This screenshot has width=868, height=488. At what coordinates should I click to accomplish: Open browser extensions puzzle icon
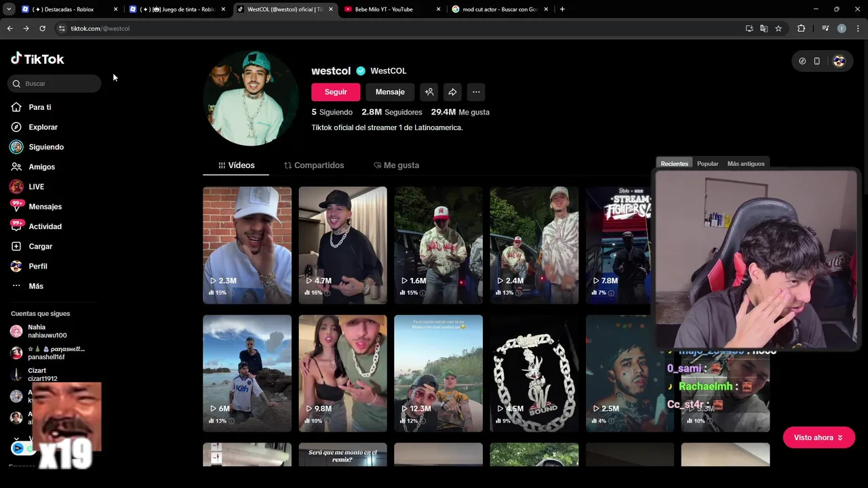tap(802, 28)
